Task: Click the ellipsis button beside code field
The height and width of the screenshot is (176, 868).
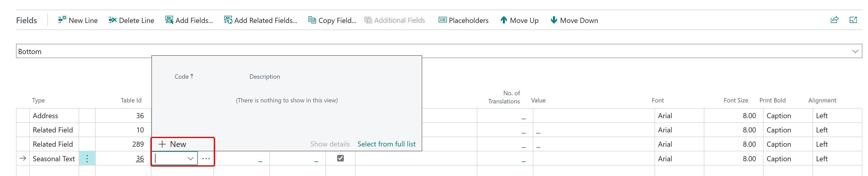Action: (x=206, y=158)
